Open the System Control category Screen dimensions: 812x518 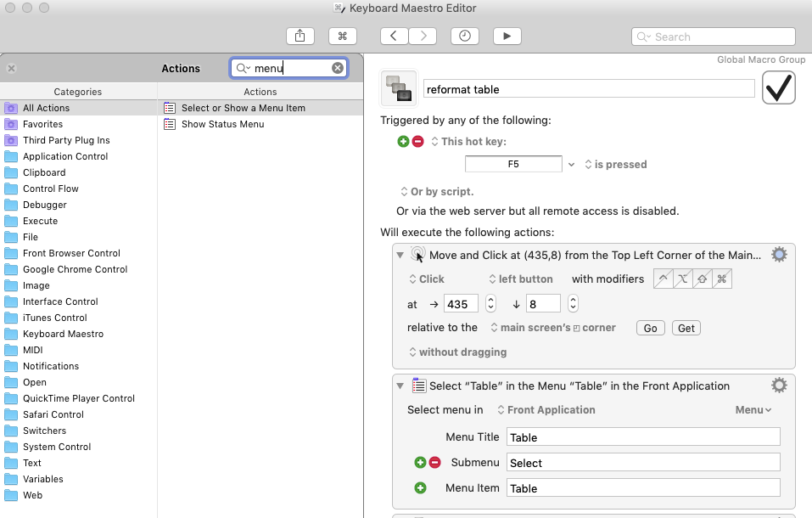tap(79, 447)
